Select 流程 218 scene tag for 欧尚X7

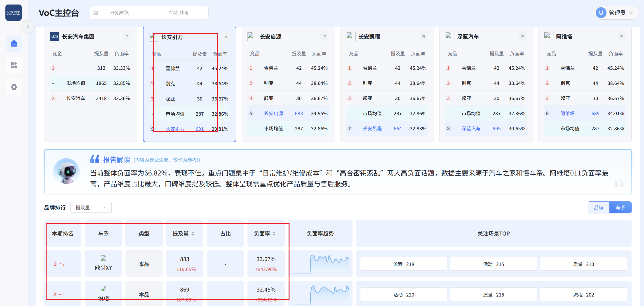click(x=404, y=264)
